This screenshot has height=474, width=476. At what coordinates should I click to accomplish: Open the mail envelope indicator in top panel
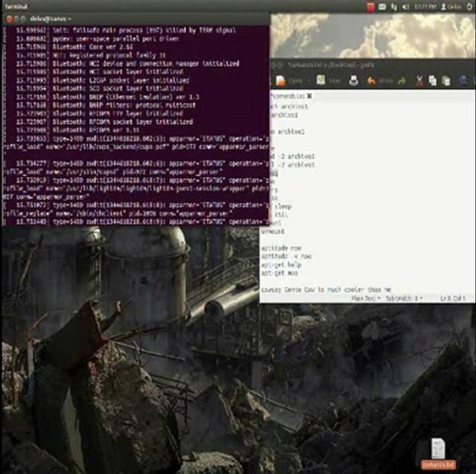(383, 7)
